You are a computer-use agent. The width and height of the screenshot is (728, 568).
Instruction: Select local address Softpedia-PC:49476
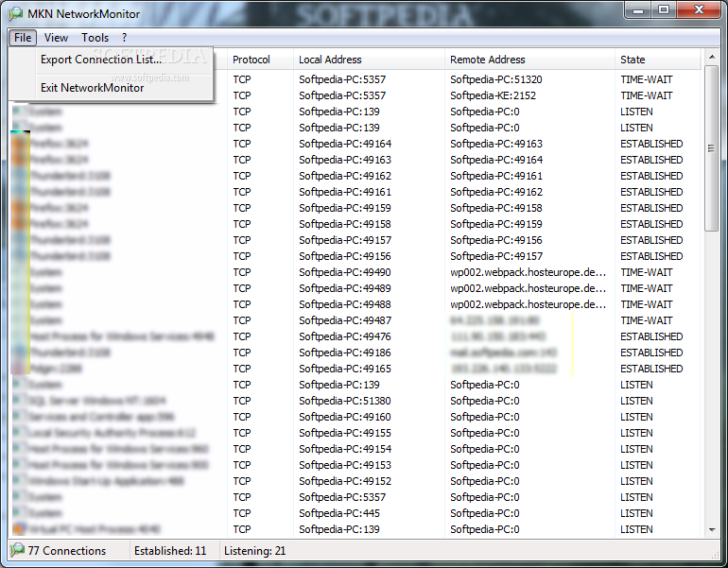(345, 336)
